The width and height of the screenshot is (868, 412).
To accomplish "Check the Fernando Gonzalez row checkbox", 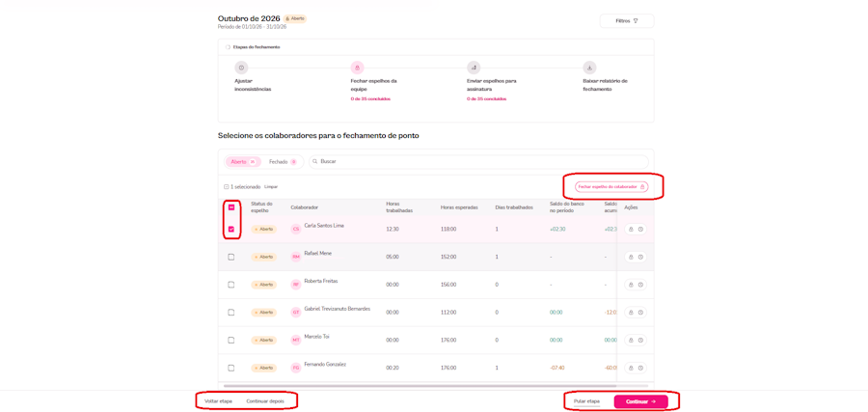I will 231,368.
